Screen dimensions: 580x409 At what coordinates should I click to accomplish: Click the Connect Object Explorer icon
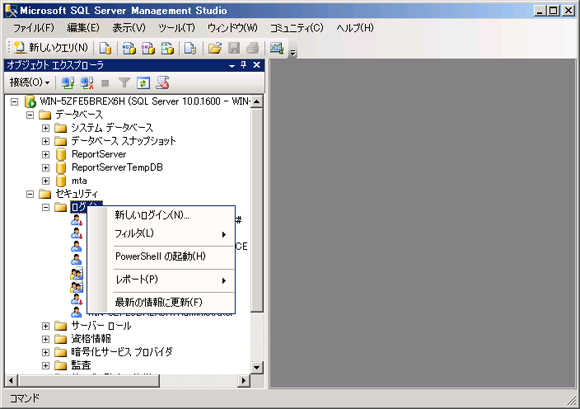point(68,83)
